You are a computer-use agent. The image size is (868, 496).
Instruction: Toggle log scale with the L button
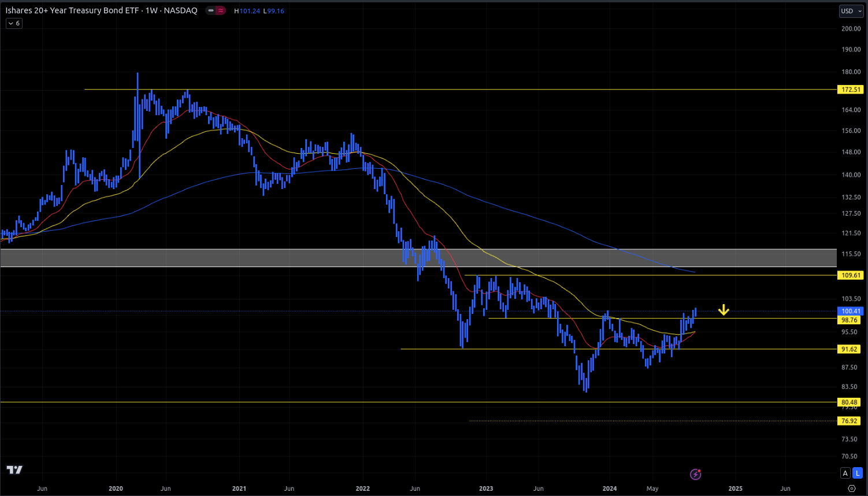(858, 473)
